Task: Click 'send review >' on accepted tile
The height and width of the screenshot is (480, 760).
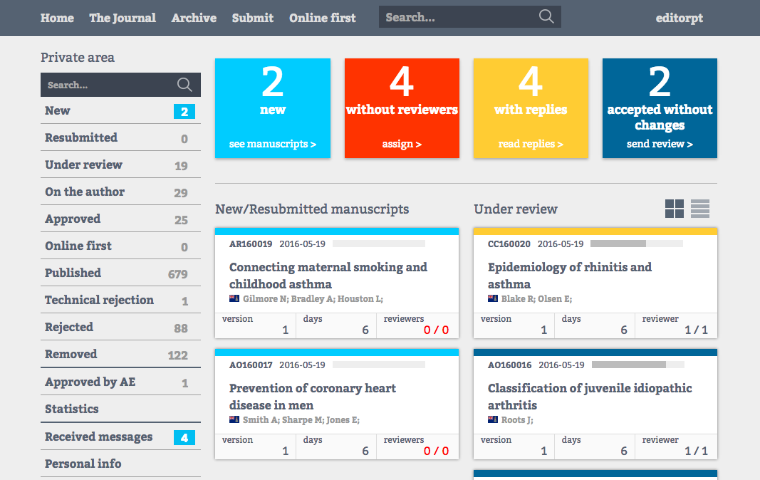Action: click(x=659, y=144)
